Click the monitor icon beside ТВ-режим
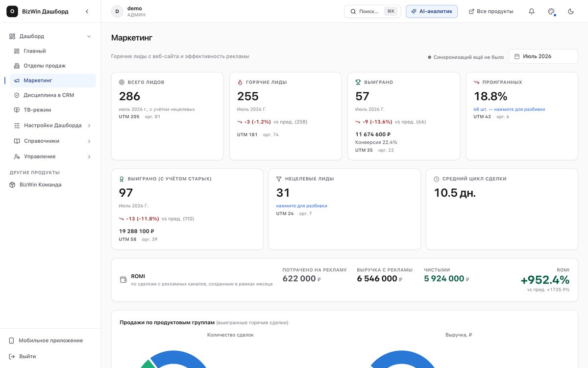 coord(17,110)
